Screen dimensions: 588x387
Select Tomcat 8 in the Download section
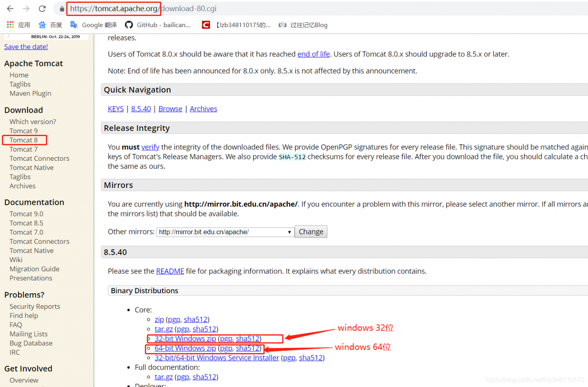pyautogui.click(x=23, y=140)
